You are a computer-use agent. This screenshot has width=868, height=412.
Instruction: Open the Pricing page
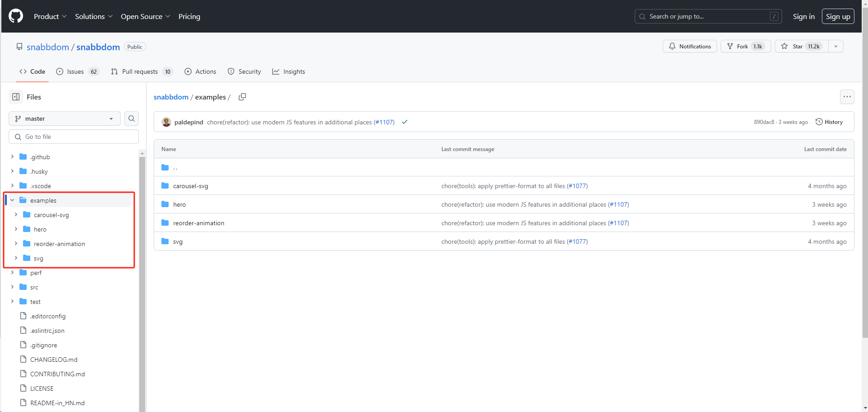pos(189,16)
